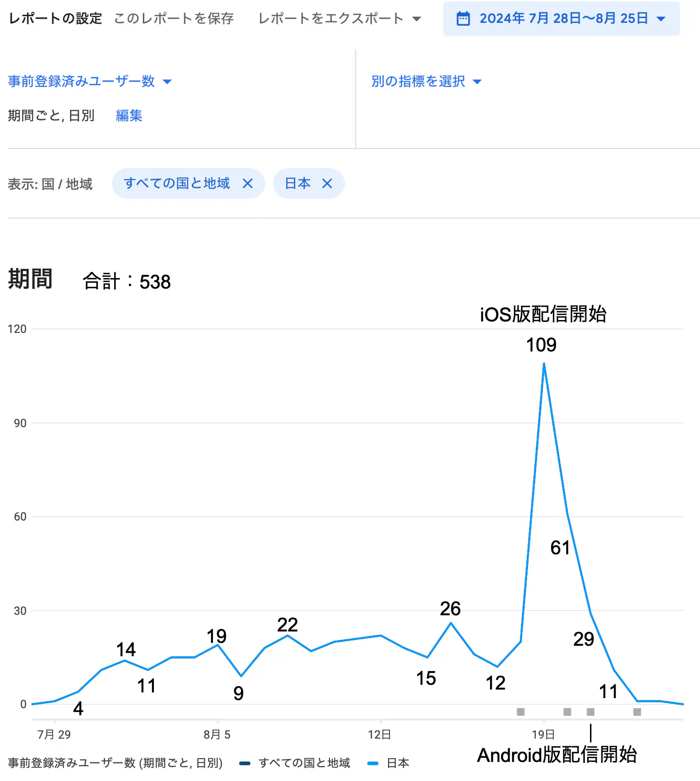
Task: Click the 109 peak point on chart
Action: [x=544, y=364]
